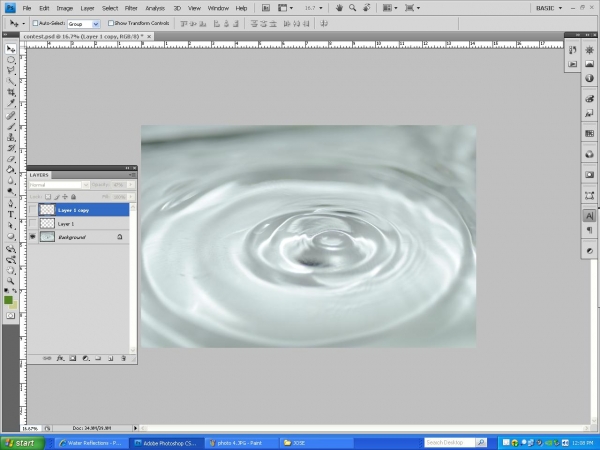Show Layer 1 copy visibility box
The height and width of the screenshot is (450, 600).
pos(33,210)
